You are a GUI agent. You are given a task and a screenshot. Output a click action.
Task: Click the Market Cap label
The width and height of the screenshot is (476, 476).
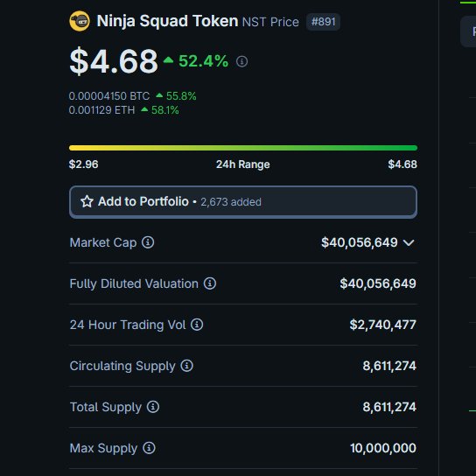tap(103, 242)
